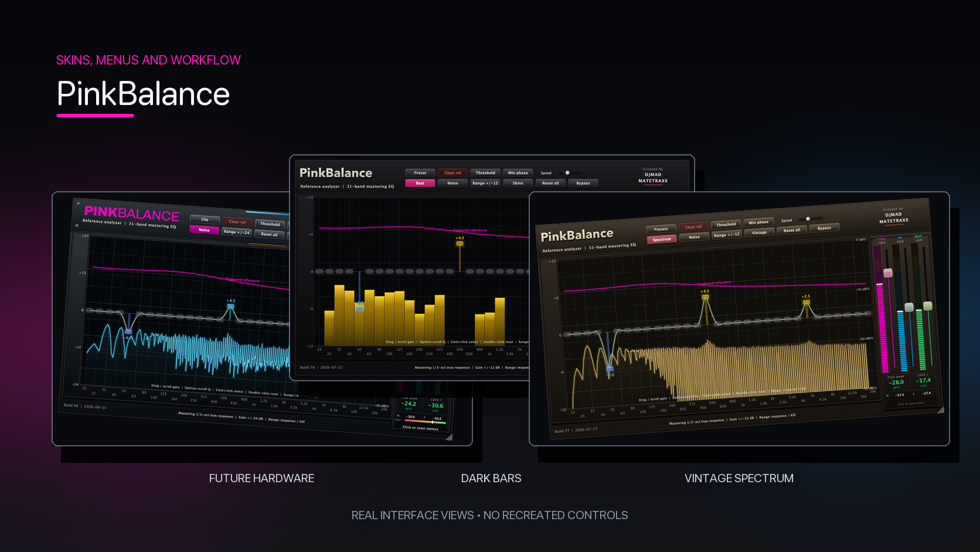Click the True peak -28.0 readout

click(x=897, y=382)
